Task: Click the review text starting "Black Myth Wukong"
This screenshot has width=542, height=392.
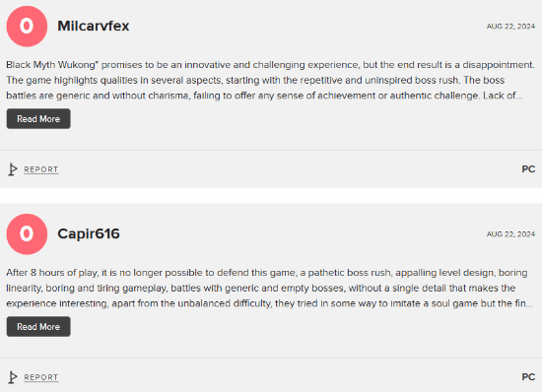Action: click(x=270, y=80)
